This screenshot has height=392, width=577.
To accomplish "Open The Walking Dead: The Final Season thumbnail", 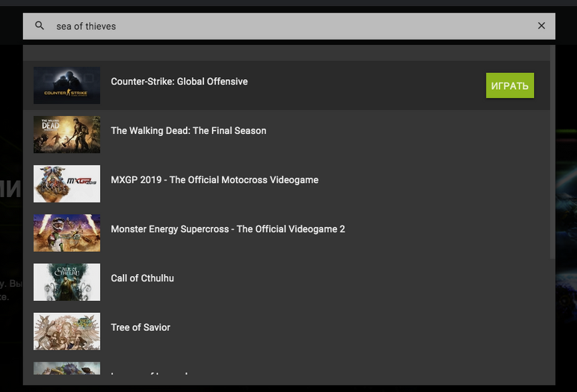I will pos(66,135).
